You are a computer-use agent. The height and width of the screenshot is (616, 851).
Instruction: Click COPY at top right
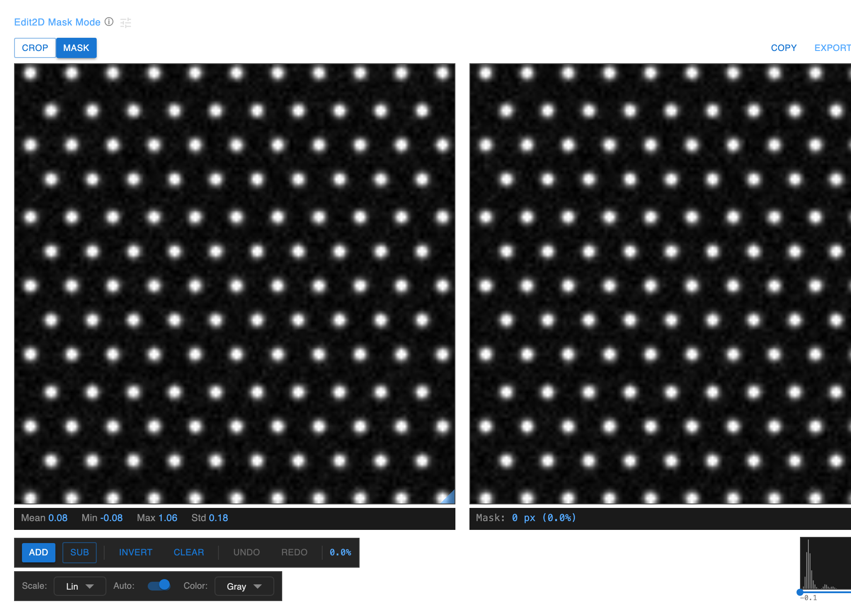pos(783,48)
